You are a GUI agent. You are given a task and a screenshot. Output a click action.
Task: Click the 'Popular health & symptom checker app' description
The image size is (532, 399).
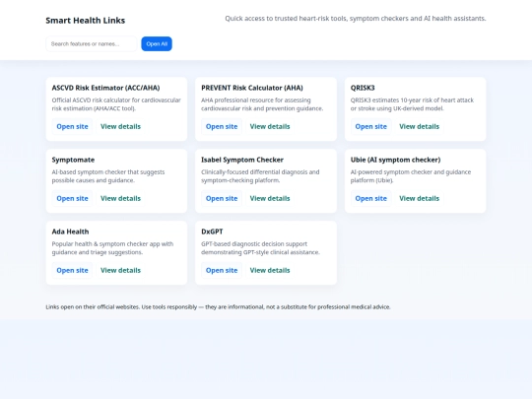pos(112,248)
